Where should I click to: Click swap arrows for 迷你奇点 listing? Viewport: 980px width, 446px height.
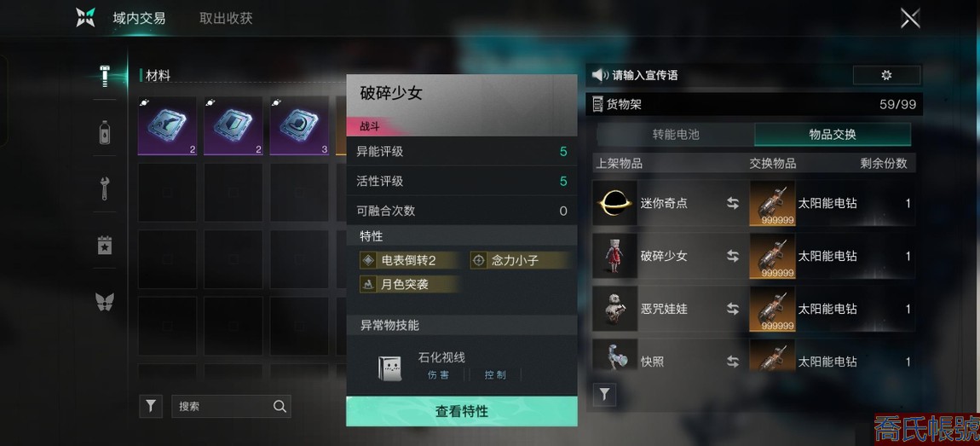733,203
